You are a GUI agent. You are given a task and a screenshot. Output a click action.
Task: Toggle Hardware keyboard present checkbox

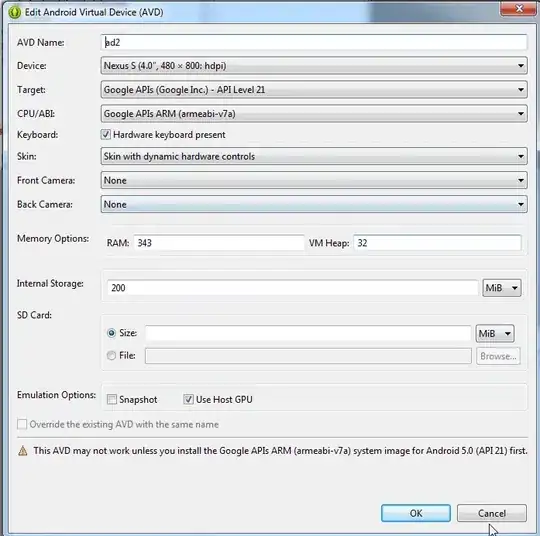(x=106, y=134)
